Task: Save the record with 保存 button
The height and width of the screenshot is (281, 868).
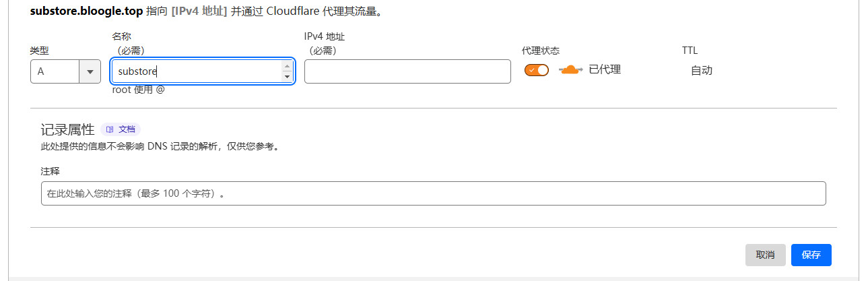Action: [x=811, y=255]
